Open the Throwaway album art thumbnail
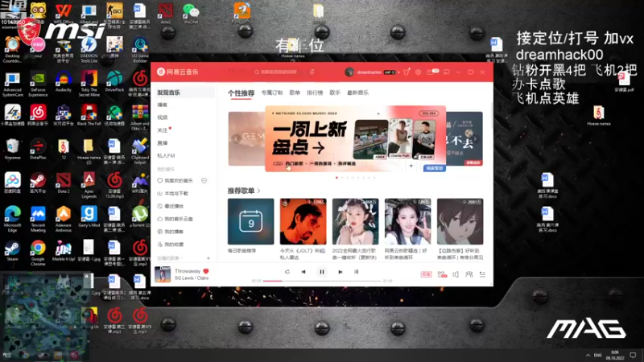 (x=163, y=274)
